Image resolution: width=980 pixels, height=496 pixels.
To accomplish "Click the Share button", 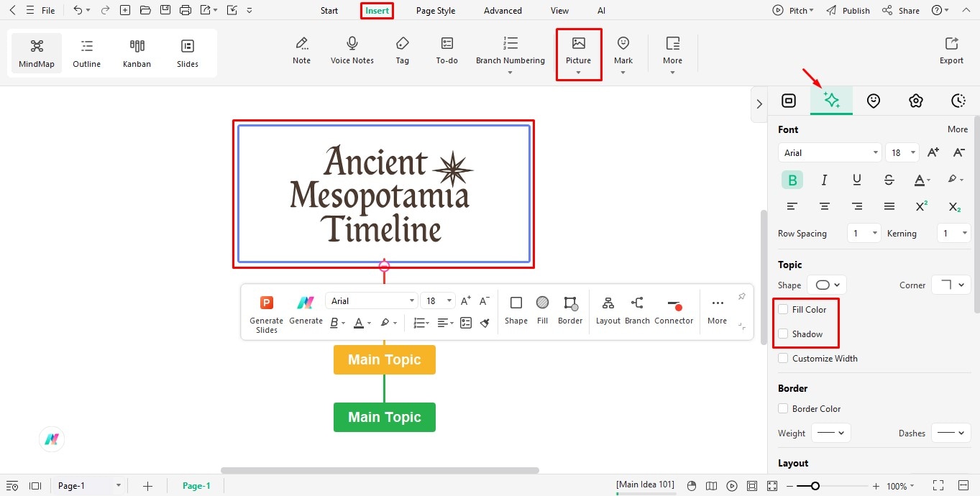I will [x=901, y=11].
